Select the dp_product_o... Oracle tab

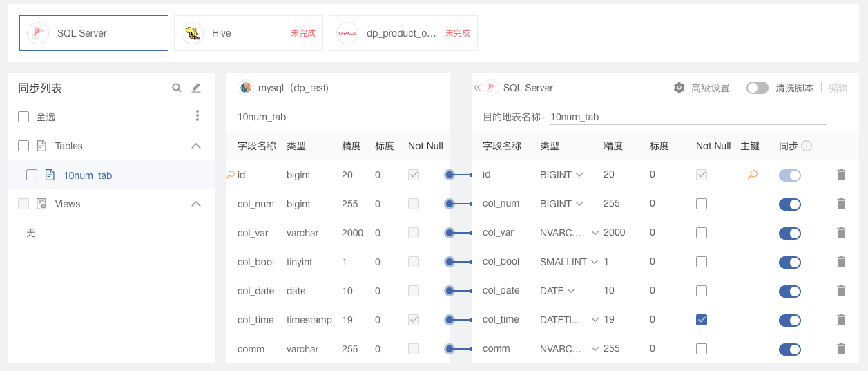coord(403,33)
